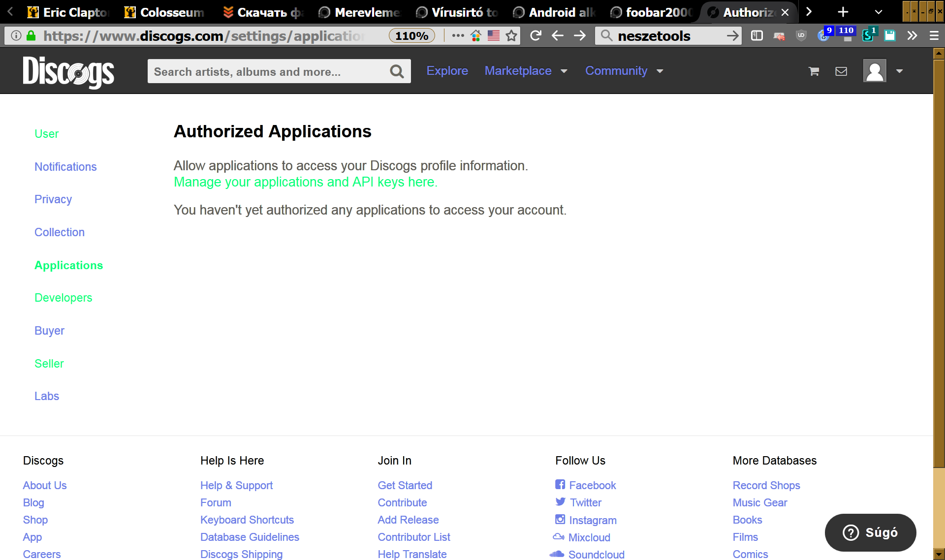This screenshot has height=560, width=945.
Task: Switch to the Vírusirtó tab
Action: tap(457, 12)
